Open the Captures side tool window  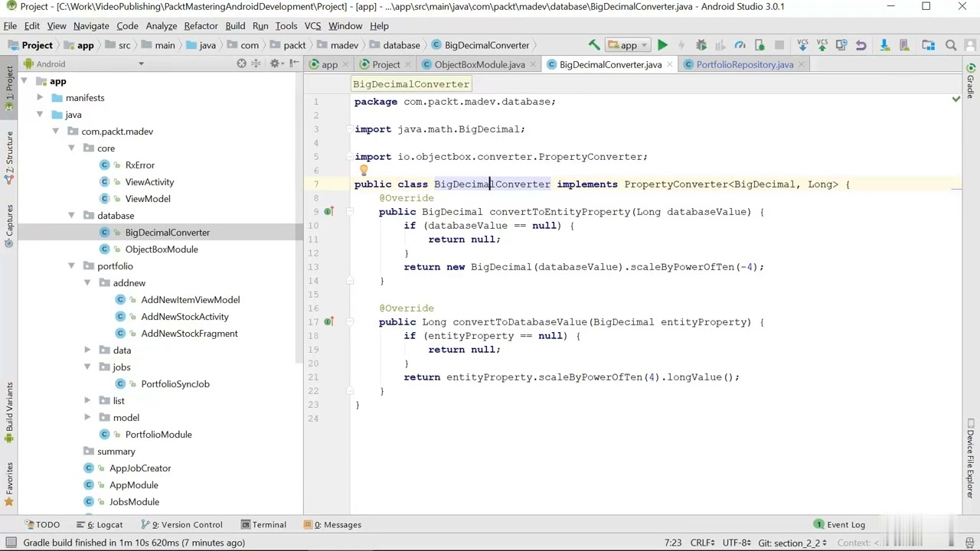[9, 227]
